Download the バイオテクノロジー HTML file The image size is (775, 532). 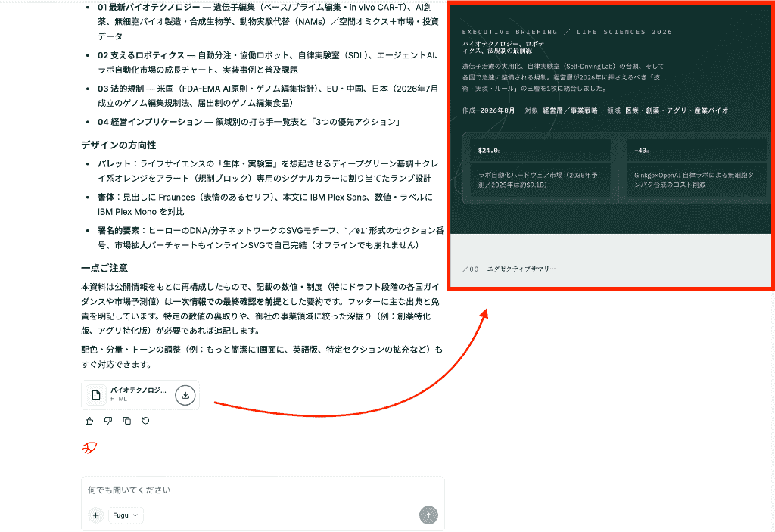(185, 395)
